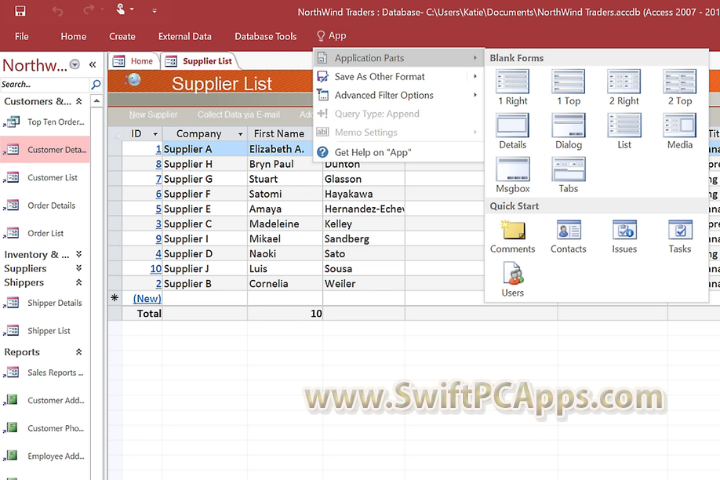Click the Undo arrow icon

click(57, 11)
